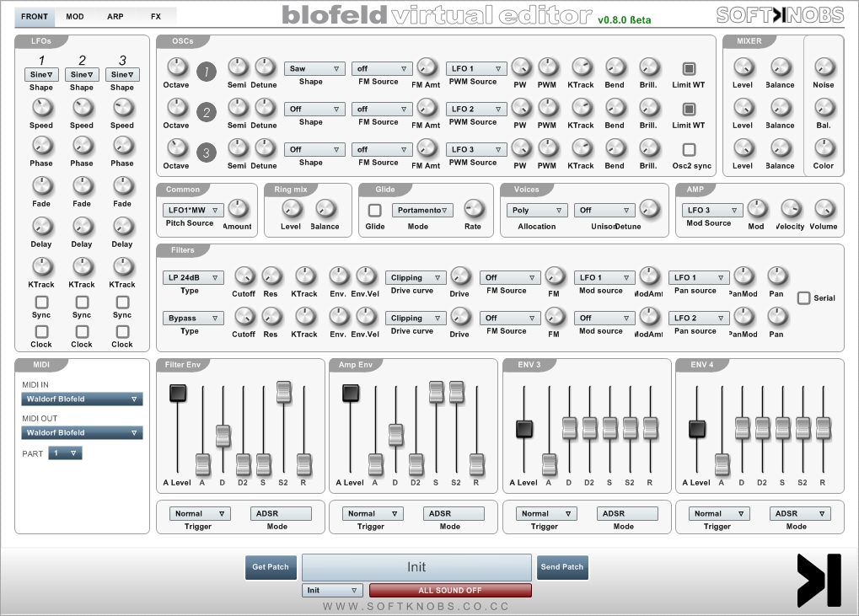Click the Filter 1 Cutoff knob
859x616 pixels.
[x=244, y=276]
